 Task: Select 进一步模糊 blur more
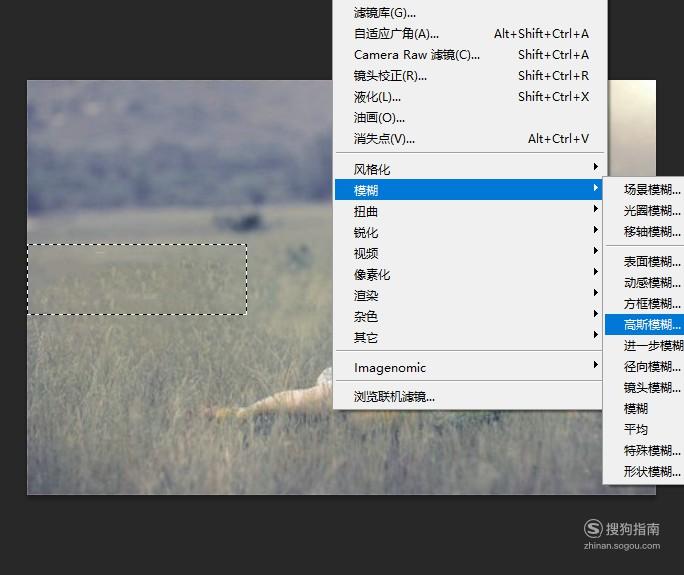[644, 346]
